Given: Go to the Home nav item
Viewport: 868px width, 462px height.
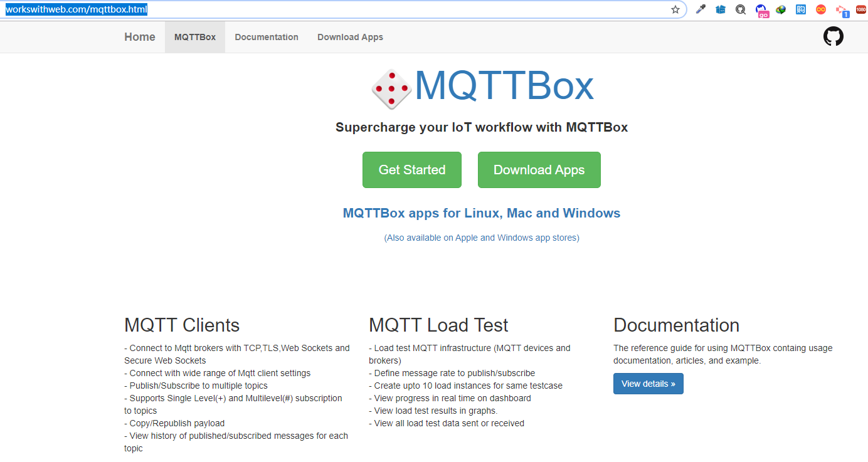Looking at the screenshot, I should [x=140, y=37].
